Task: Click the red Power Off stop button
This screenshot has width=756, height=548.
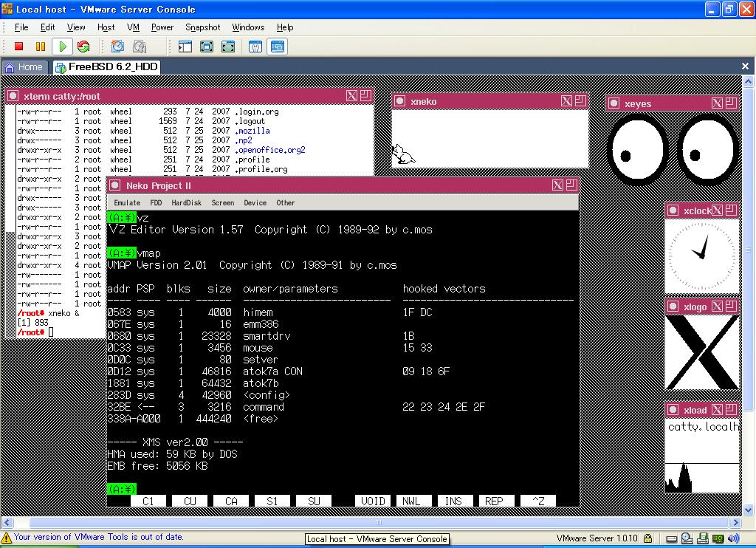Action: (x=18, y=47)
